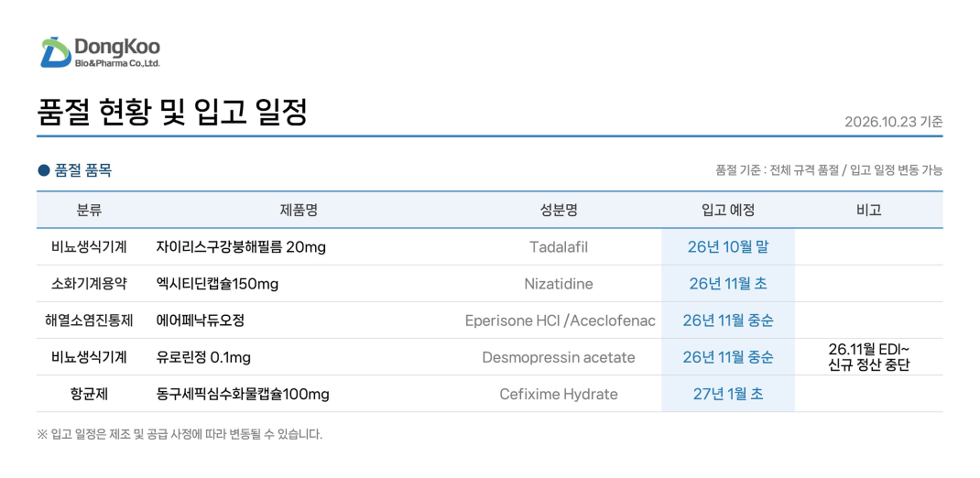The height and width of the screenshot is (478, 980).
Task: Click the 품절 현황 및 입고 일정 title
Action: [x=172, y=112]
